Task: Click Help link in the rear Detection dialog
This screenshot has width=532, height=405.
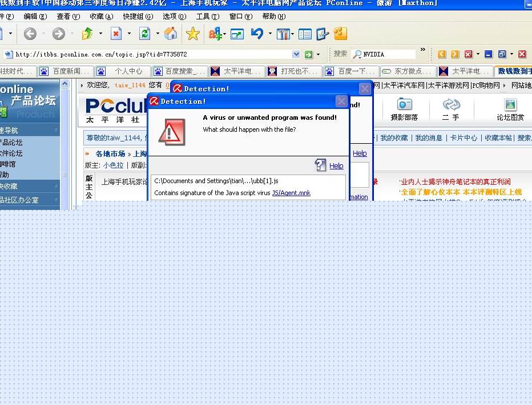Action: pyautogui.click(x=360, y=153)
